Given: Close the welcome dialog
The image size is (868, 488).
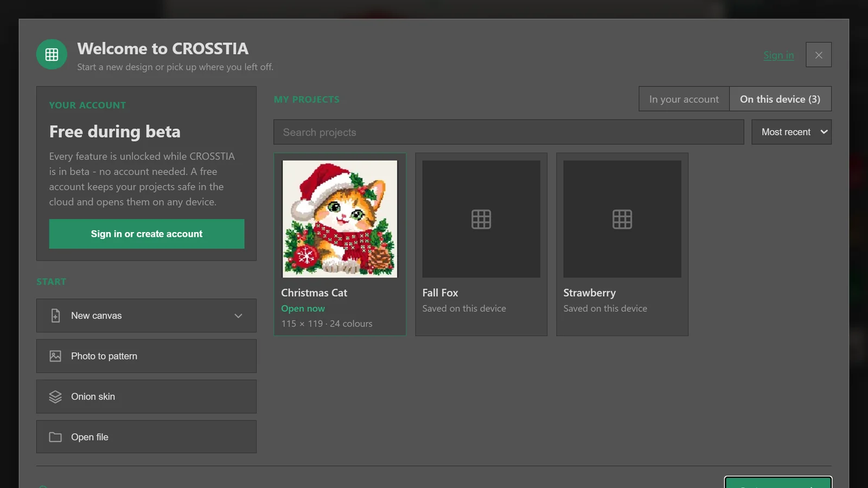Looking at the screenshot, I should coord(819,55).
